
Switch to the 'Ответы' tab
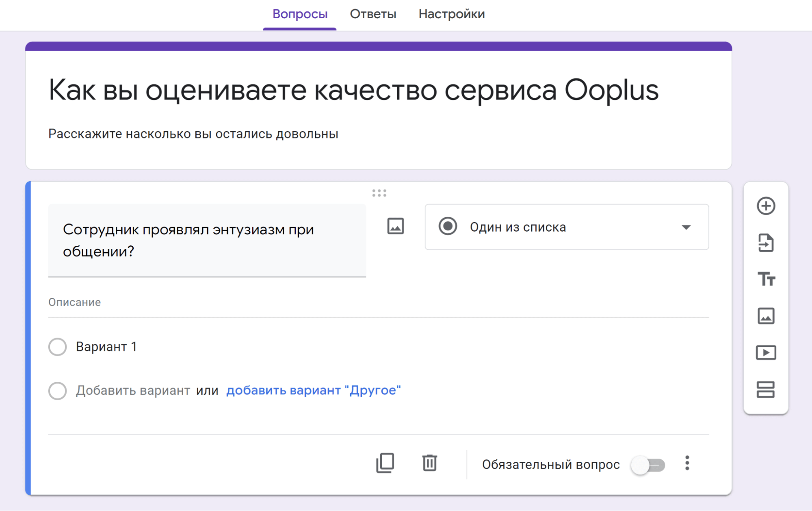[x=373, y=14]
